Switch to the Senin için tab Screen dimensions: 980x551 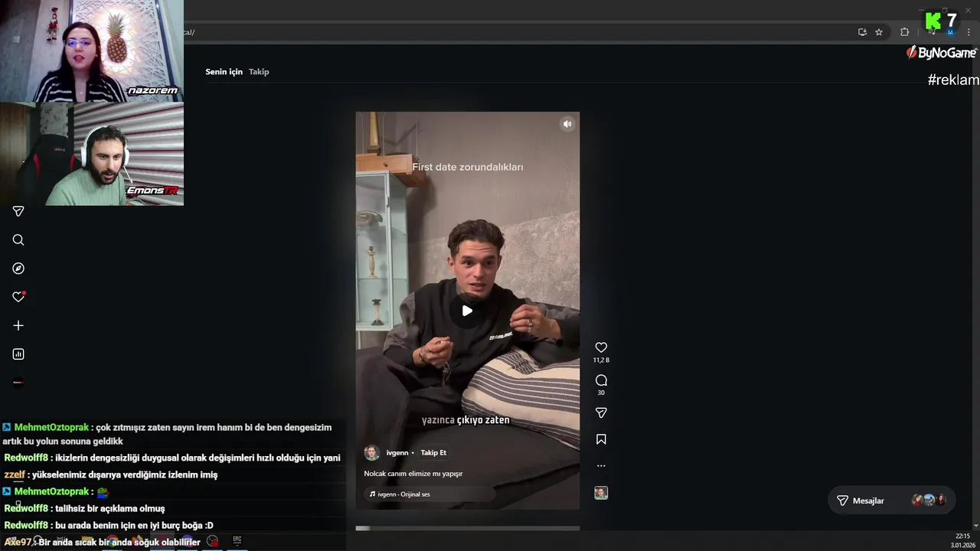224,72
